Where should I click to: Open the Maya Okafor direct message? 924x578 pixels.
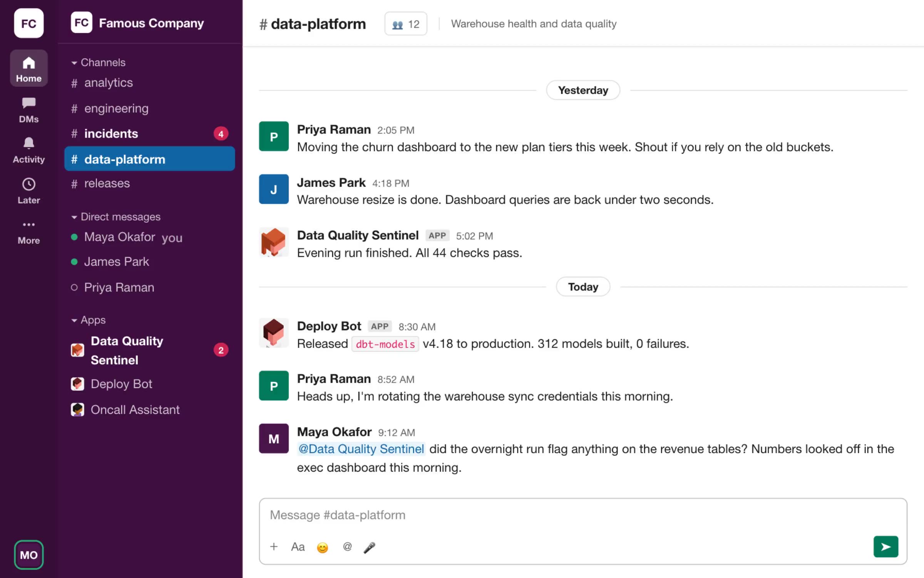(x=149, y=237)
